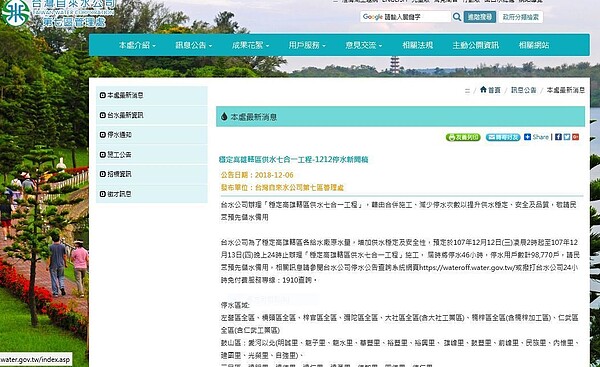Viewport: 600px width, 367px height.
Task: Click the bullet icon beside 招標資訊
Action: pos(103,174)
